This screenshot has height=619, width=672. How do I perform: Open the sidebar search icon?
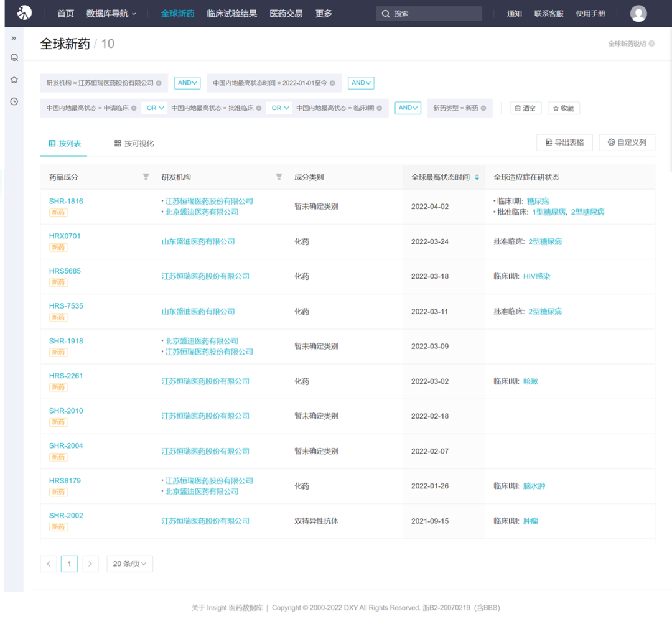14,57
